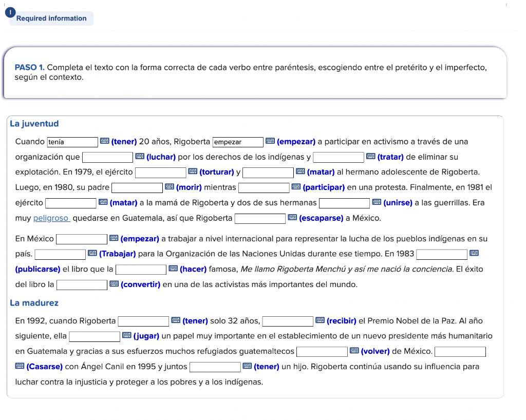Click the exclamation Required information icon
This screenshot has height=420, width=526.
click(11, 12)
